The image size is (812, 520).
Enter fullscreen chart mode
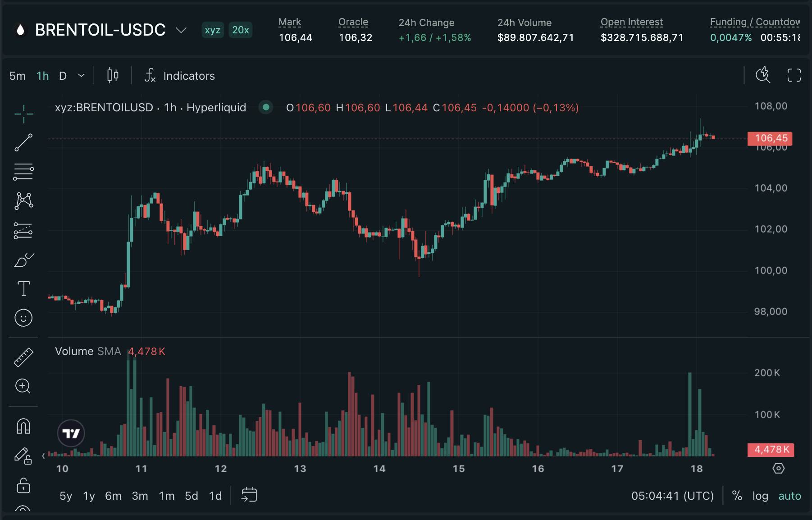pyautogui.click(x=794, y=75)
